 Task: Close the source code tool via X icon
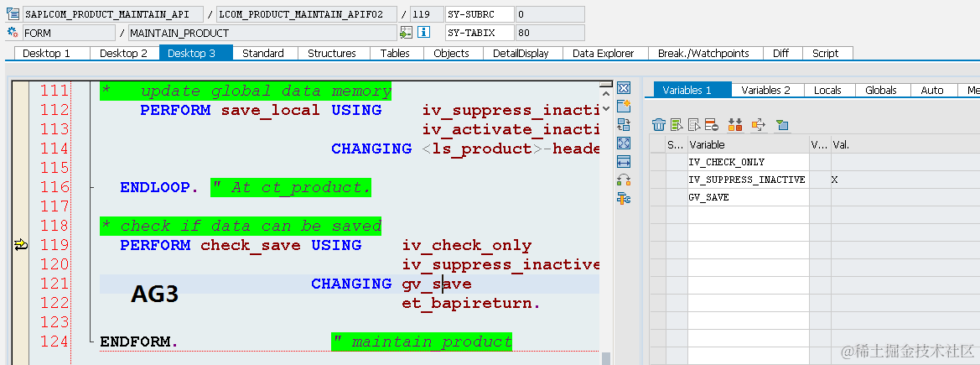click(x=623, y=87)
